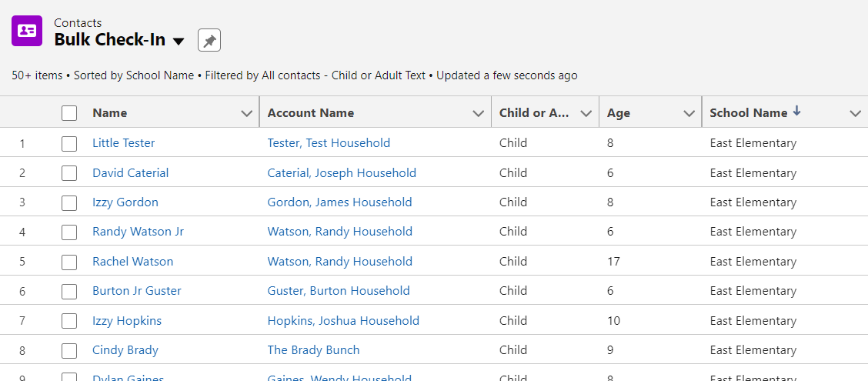Screen dimensions: 868x381
Task: Open the Account Name column actions chevron
Action: 478,113
